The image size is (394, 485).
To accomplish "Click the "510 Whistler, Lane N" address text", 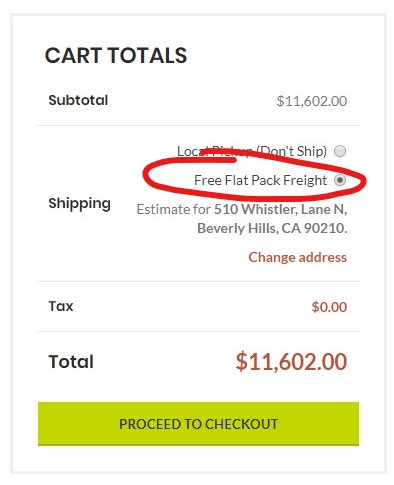I will 280,209.
